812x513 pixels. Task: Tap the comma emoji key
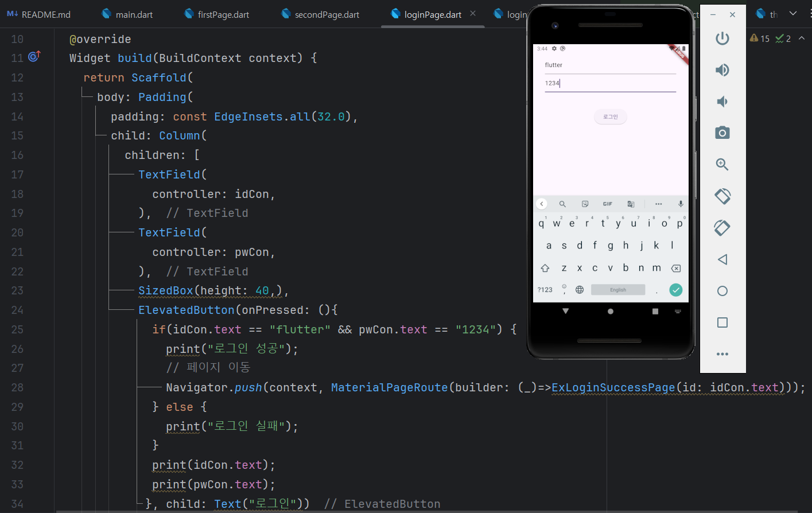tap(564, 290)
